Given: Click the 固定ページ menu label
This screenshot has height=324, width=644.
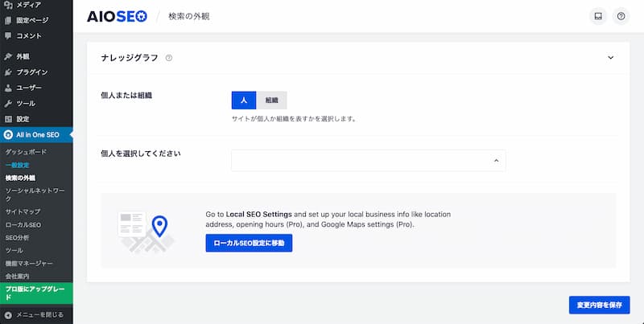Looking at the screenshot, I should (x=32, y=20).
